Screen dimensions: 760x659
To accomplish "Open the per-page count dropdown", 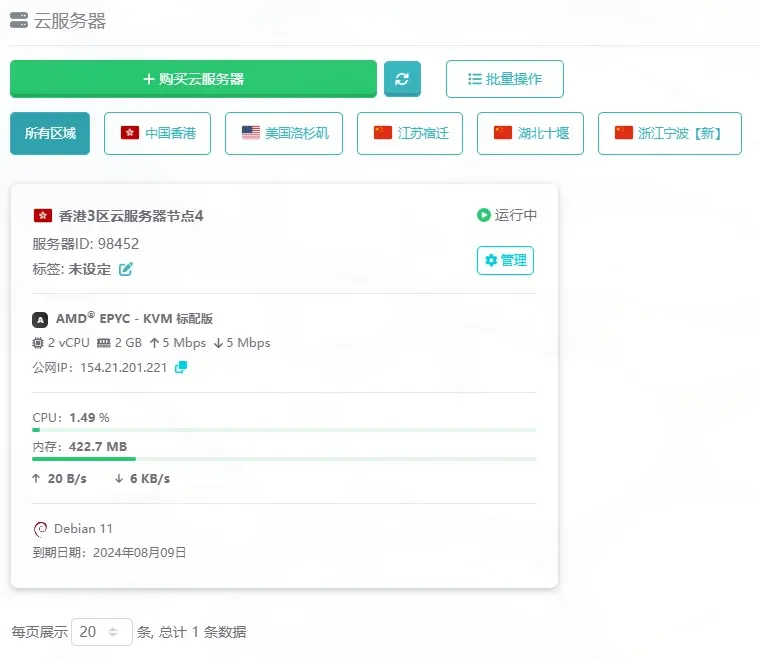I will (x=101, y=632).
